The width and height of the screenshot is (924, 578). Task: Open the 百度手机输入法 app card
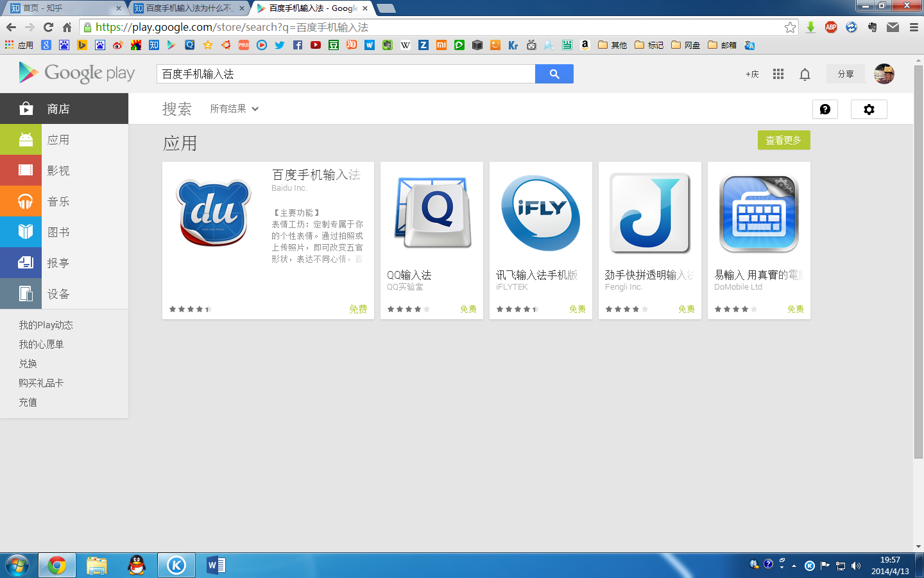pos(268,240)
